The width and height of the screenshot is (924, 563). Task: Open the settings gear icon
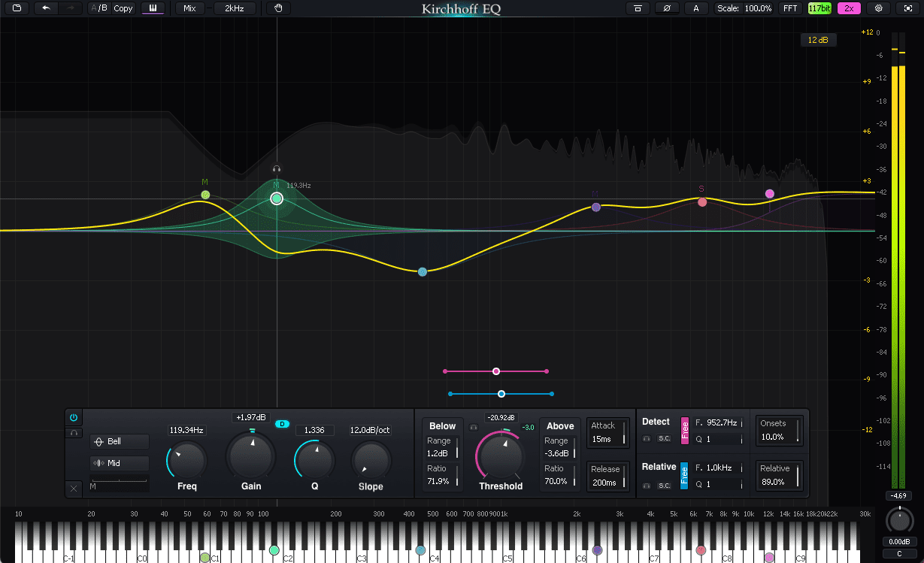pyautogui.click(x=879, y=8)
